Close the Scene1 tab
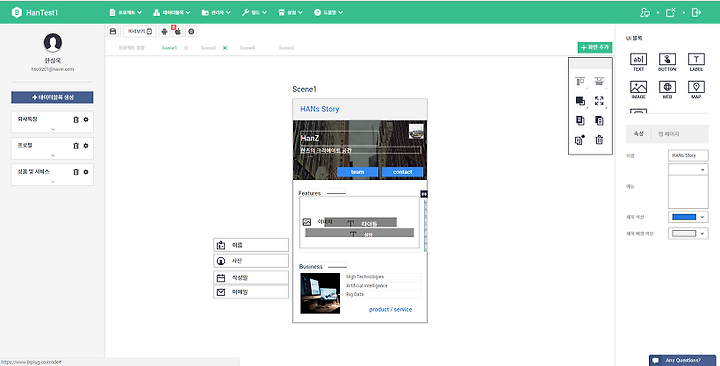Screen dimensions: 720x366 pyautogui.click(x=186, y=48)
